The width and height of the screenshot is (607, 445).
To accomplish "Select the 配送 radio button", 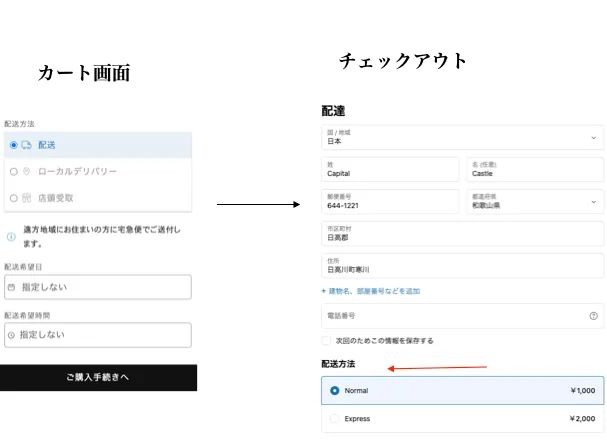I will tap(13, 145).
